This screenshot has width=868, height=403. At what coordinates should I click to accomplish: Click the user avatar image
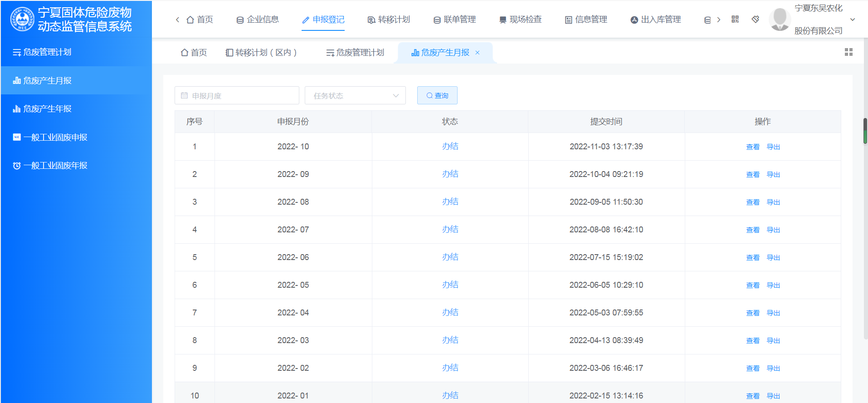tap(780, 20)
